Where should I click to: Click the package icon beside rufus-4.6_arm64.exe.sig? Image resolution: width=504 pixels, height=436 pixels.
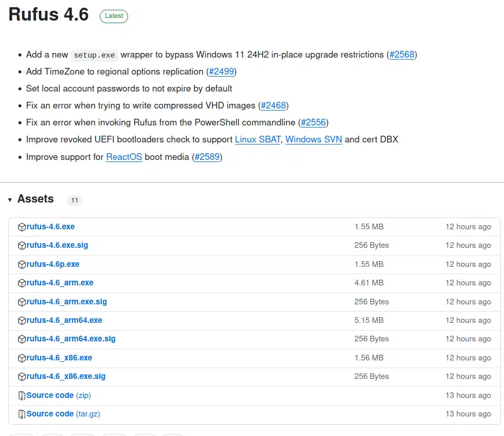(x=22, y=339)
